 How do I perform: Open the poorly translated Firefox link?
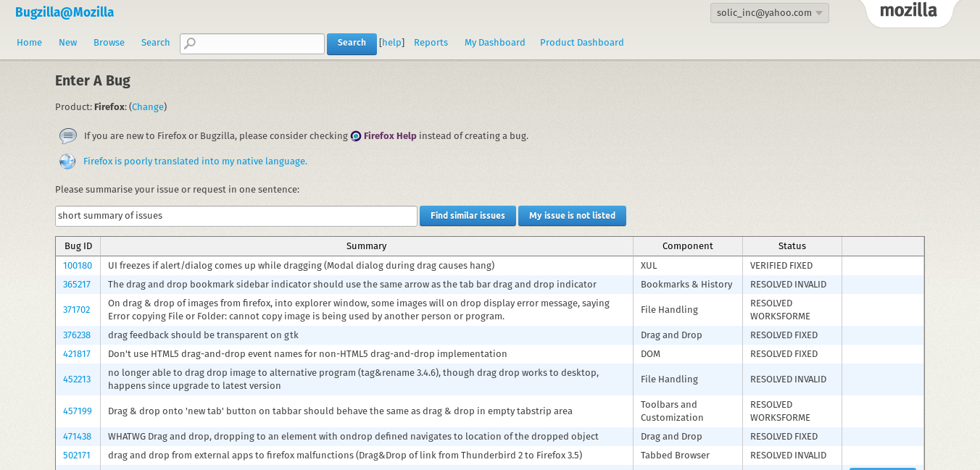(195, 161)
